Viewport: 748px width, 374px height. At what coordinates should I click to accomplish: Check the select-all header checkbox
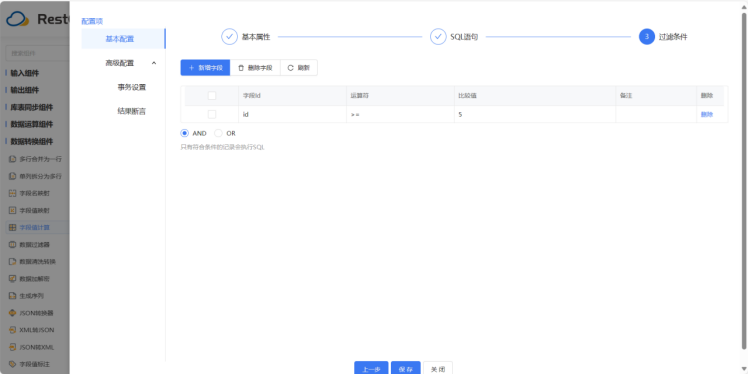[x=212, y=96]
